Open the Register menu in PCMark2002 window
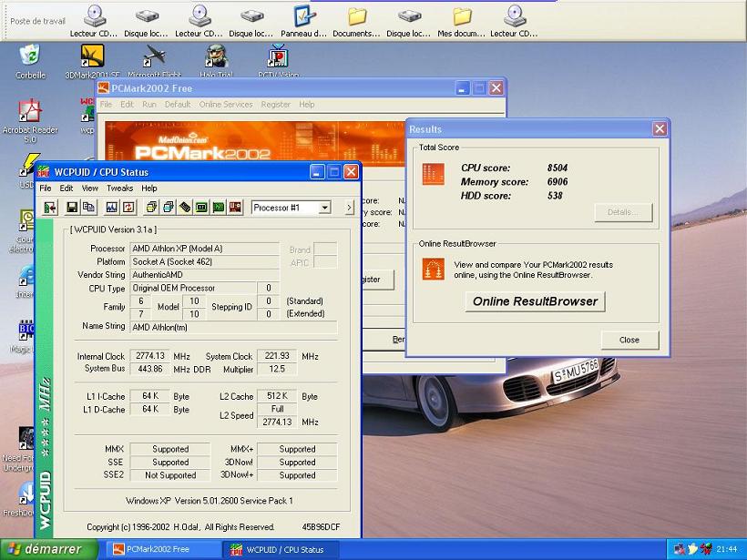 276,105
